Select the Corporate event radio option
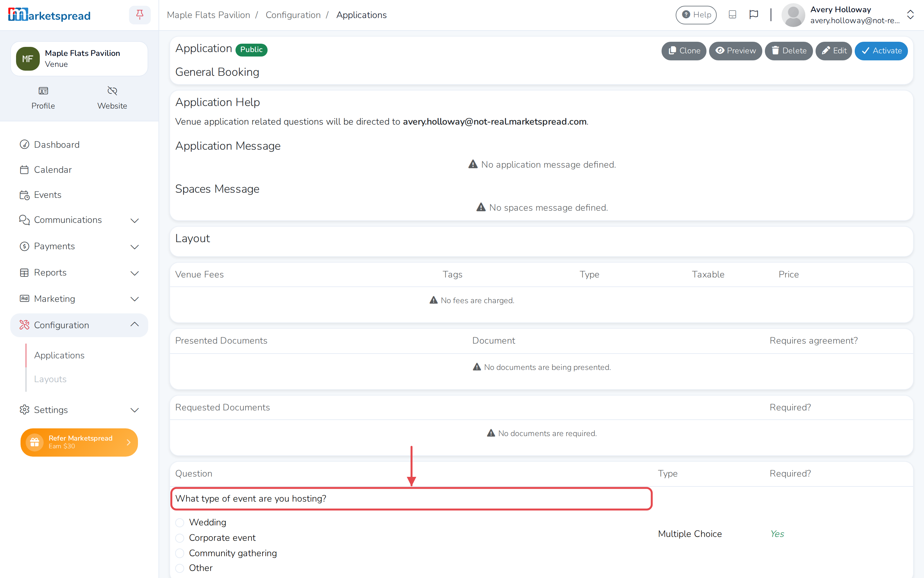The width and height of the screenshot is (924, 578). pos(180,538)
